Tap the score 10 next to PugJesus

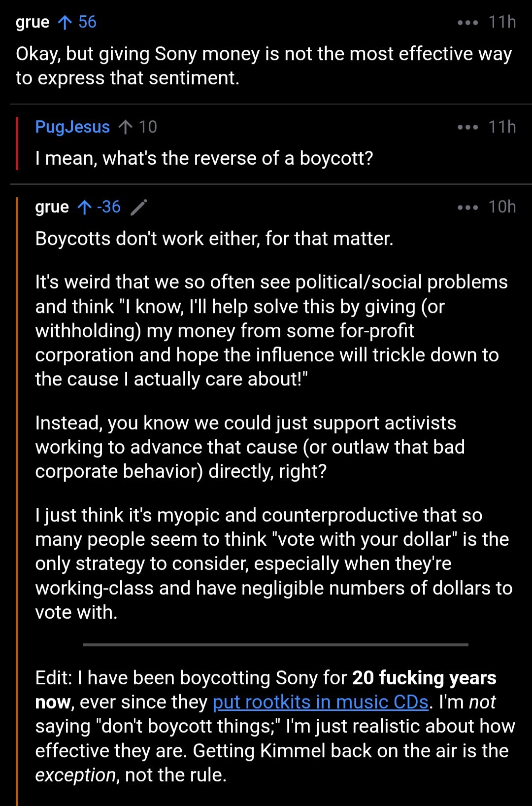pos(147,127)
